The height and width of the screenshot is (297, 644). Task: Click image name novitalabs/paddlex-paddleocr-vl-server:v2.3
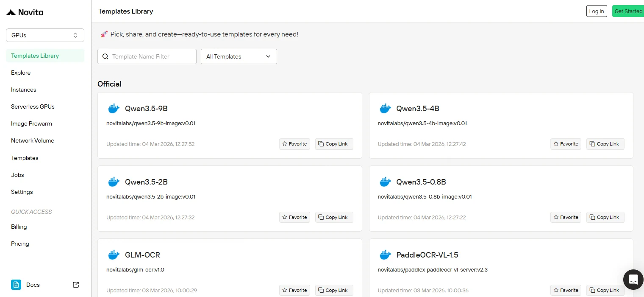(433, 269)
